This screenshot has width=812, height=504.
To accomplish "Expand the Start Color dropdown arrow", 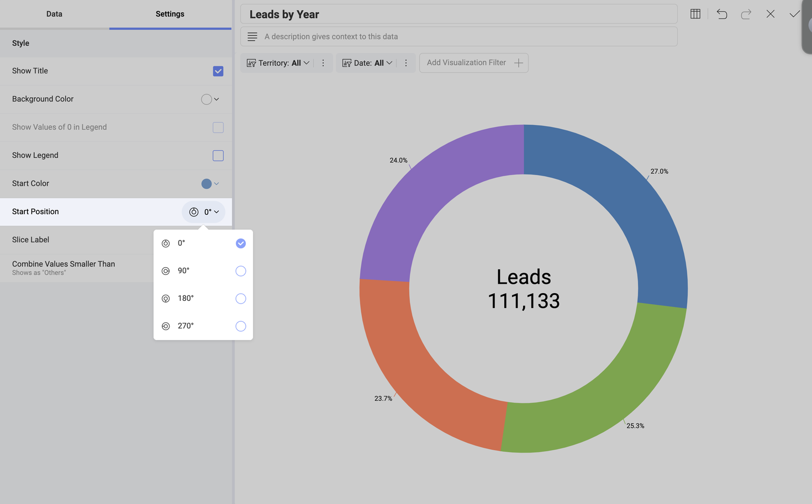I will 217,184.
